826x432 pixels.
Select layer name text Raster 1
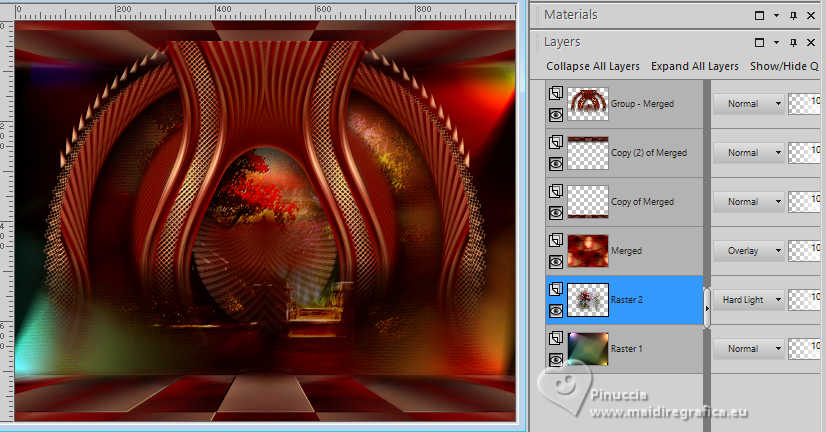click(x=626, y=349)
